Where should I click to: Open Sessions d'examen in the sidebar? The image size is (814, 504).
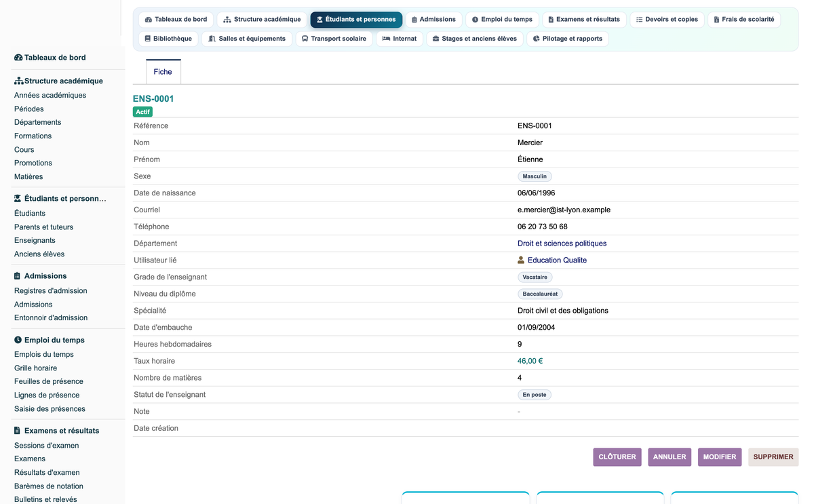click(47, 446)
